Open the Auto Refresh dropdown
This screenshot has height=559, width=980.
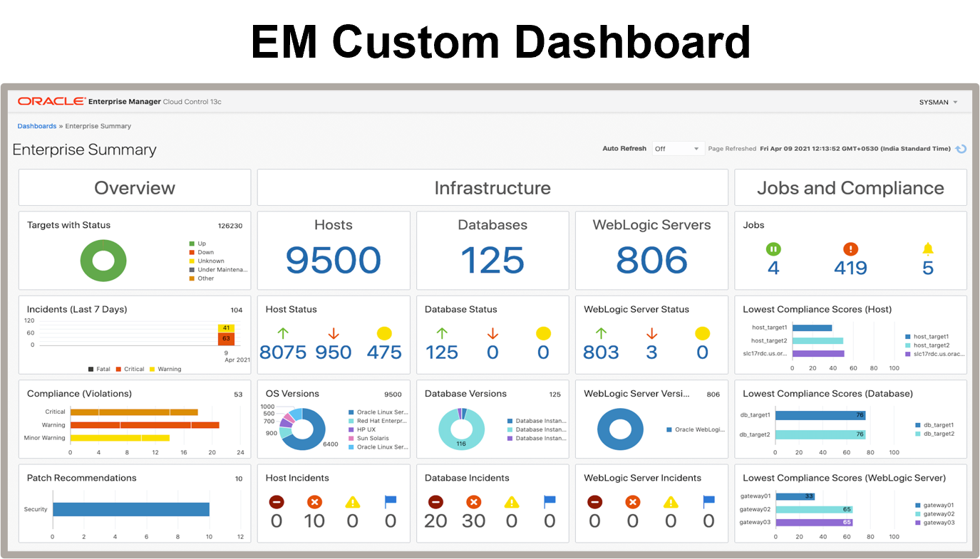pyautogui.click(x=677, y=148)
